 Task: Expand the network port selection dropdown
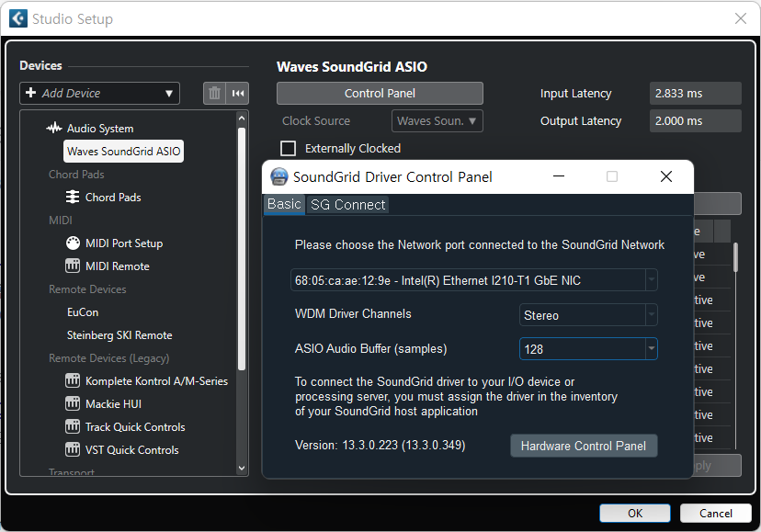click(651, 280)
